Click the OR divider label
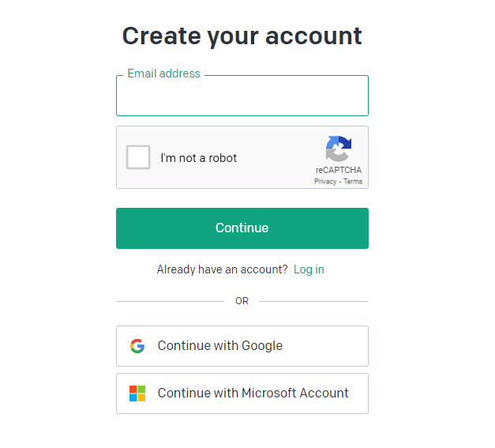 [x=242, y=301]
